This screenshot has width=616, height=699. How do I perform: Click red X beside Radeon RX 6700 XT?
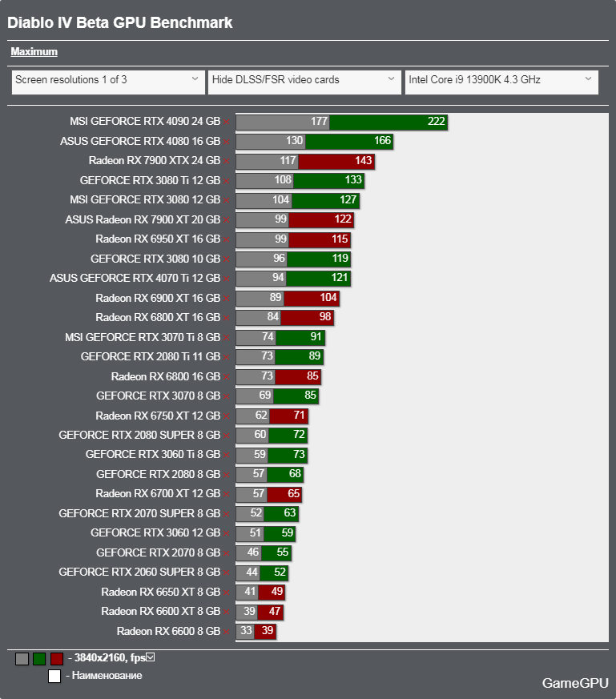(227, 495)
